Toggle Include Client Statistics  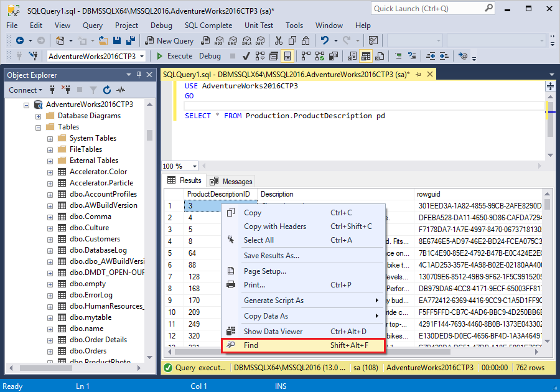point(334,56)
